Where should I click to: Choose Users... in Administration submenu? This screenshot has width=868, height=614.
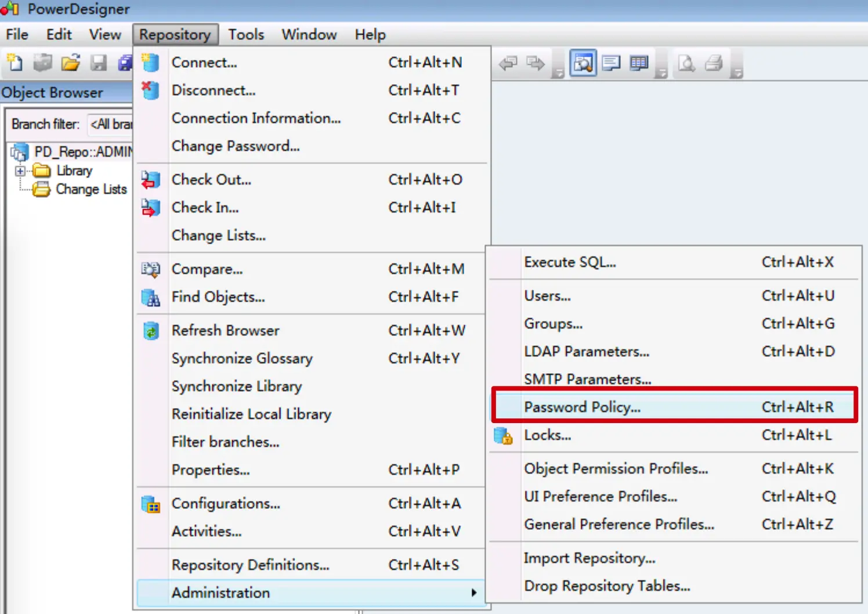point(674,296)
